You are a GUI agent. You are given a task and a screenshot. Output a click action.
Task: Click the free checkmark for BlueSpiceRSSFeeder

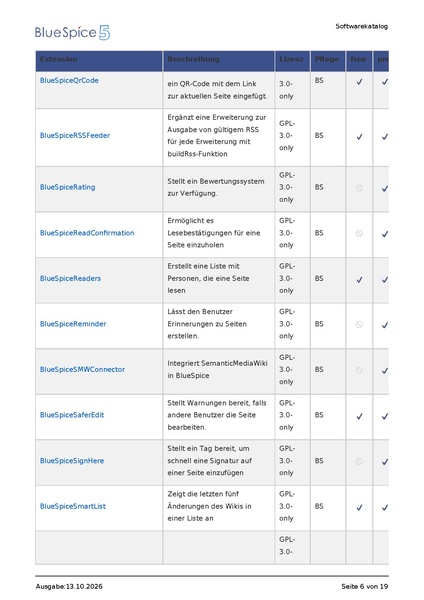tap(359, 137)
